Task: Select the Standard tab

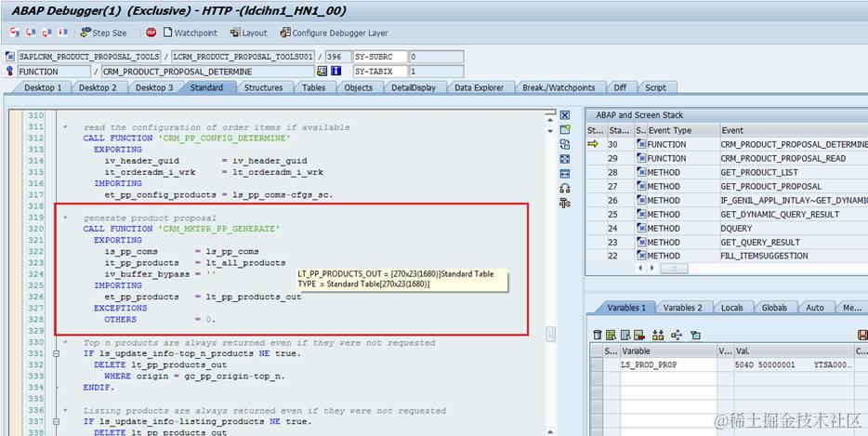Action: 206,87
